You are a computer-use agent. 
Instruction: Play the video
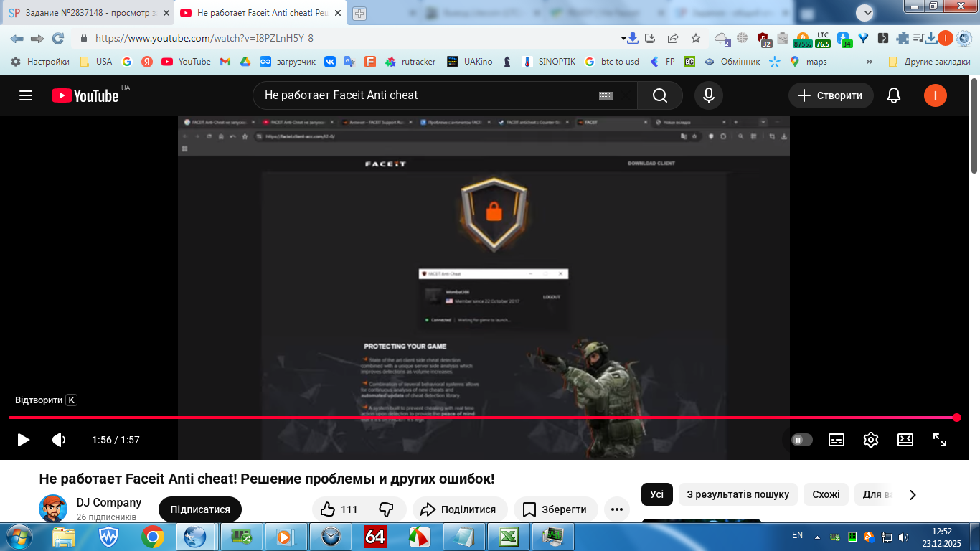pyautogui.click(x=24, y=440)
